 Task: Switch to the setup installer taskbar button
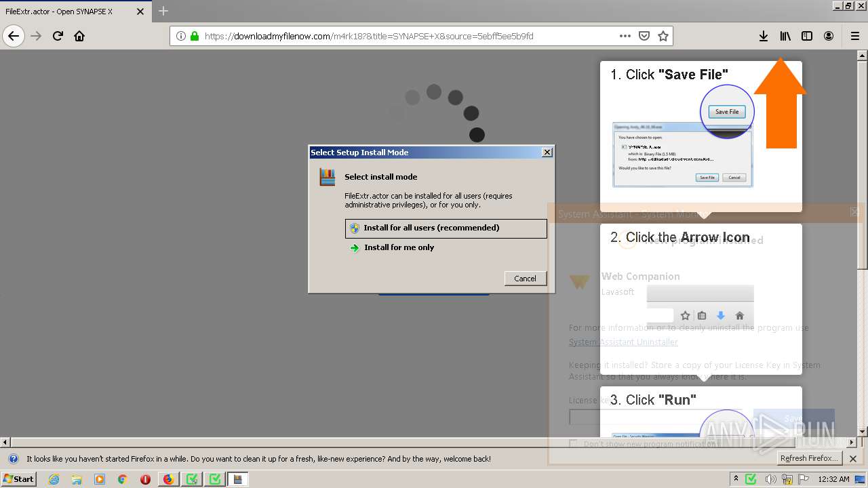(x=238, y=479)
